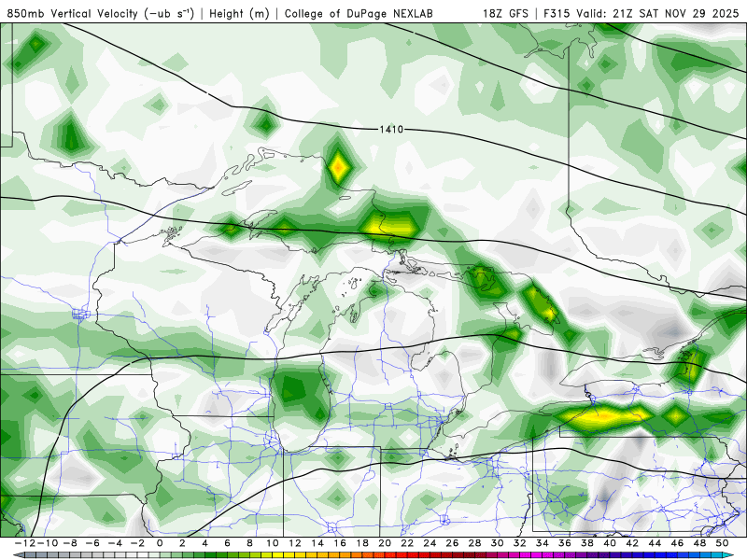Viewport: 747px width, 560px height.
Task: Click the "44" color scale label
Action: (655, 543)
